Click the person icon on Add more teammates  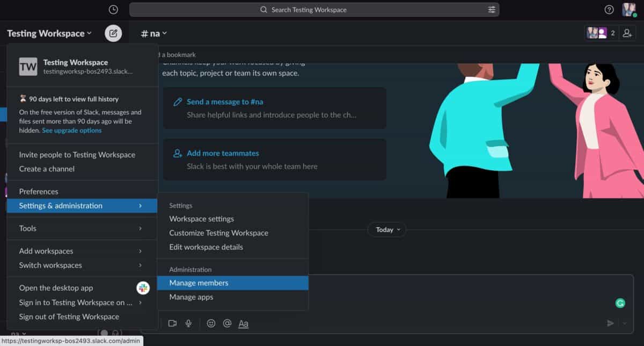pos(178,153)
